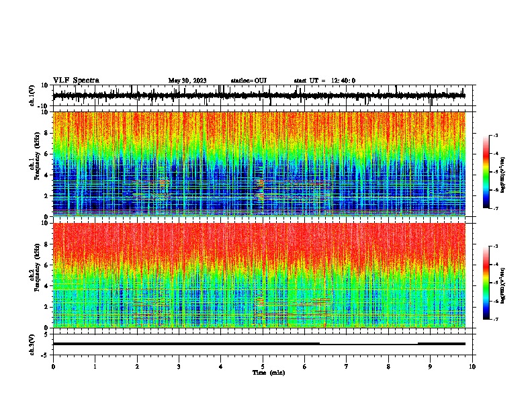The image size is (532, 411).
Task: Click the "8" kHz tick on ch.1 frequency axis
Action: point(47,133)
